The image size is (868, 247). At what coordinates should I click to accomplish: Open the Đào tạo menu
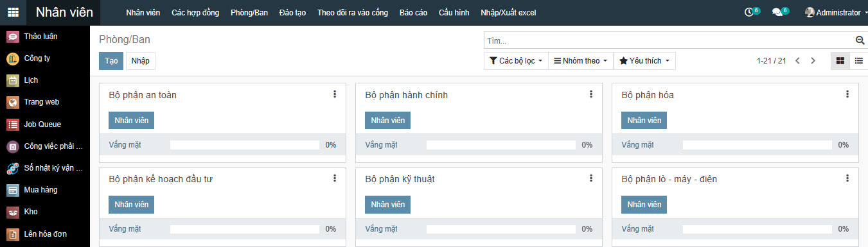pos(292,13)
